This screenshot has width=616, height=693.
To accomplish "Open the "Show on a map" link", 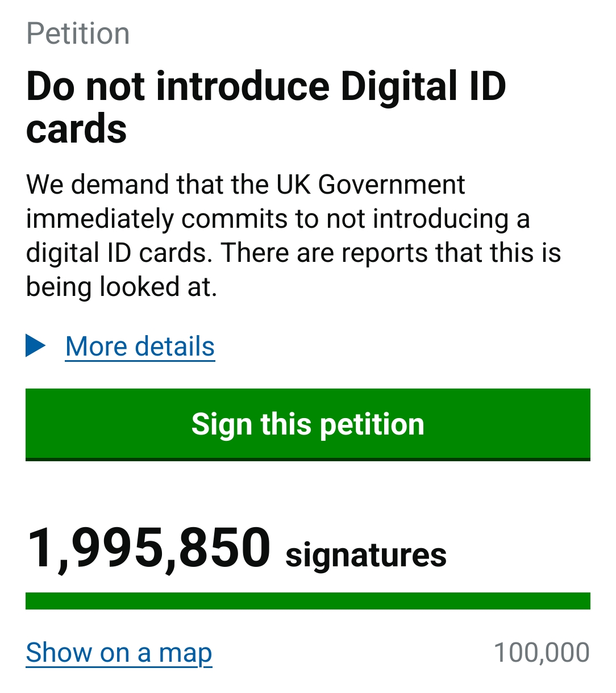I will point(119,653).
